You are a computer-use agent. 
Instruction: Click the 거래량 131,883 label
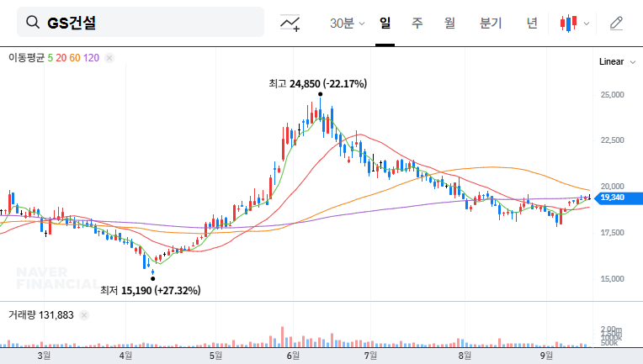[41, 315]
